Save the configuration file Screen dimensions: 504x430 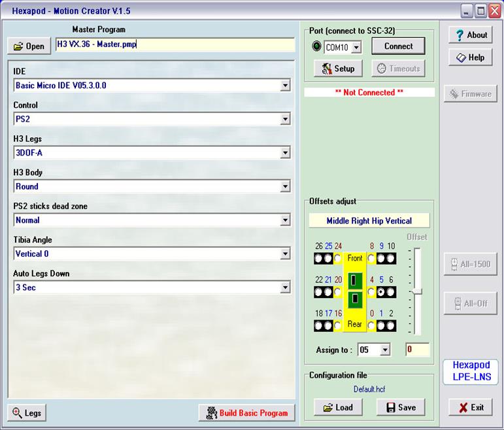click(x=401, y=408)
